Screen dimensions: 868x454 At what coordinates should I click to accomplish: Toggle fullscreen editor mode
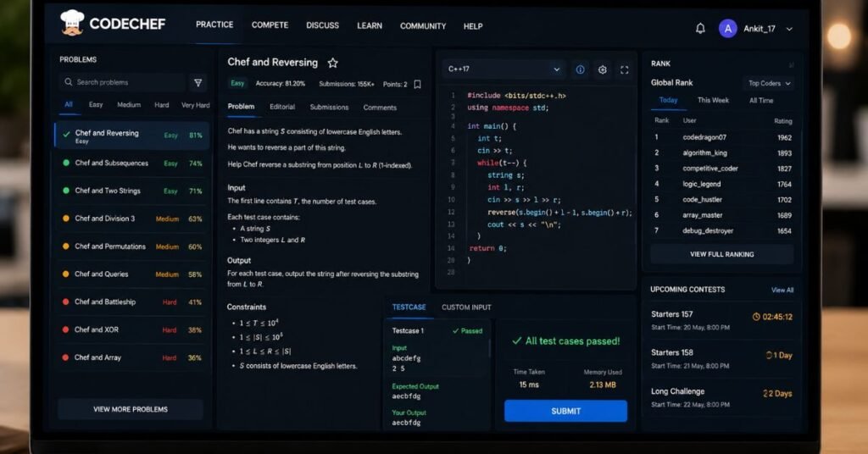click(625, 69)
